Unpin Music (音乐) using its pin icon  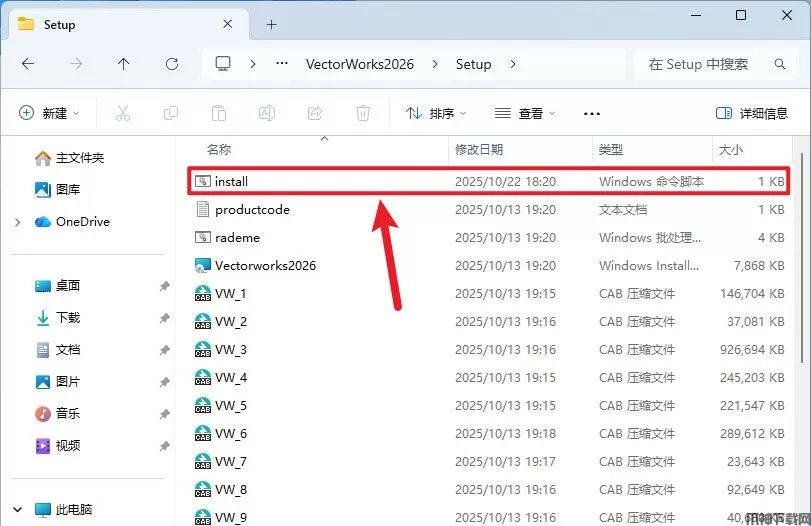[164, 414]
